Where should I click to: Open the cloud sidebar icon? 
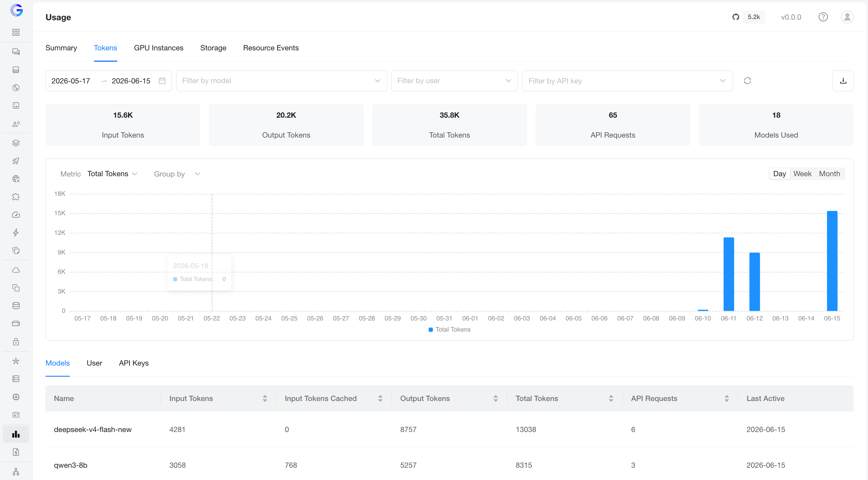(x=16, y=270)
